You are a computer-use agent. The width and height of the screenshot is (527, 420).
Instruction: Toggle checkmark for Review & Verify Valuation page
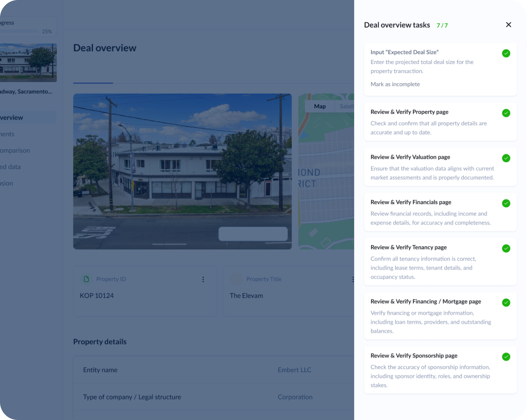506,158
